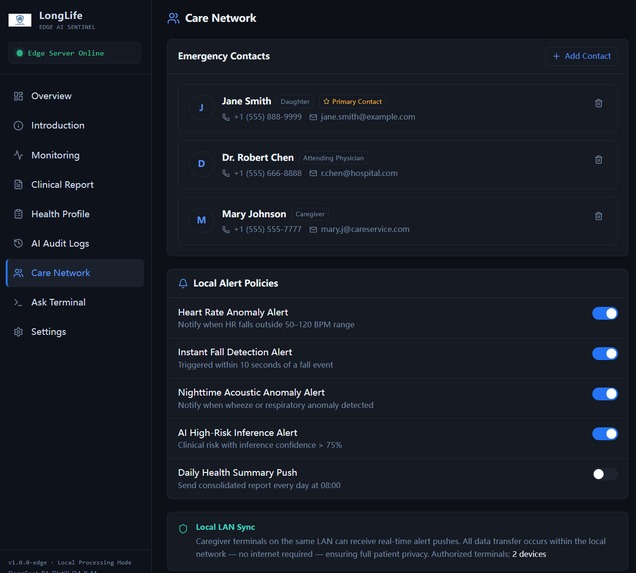Remove Mary Johnson using trash icon
The image size is (636, 573).
tap(598, 216)
